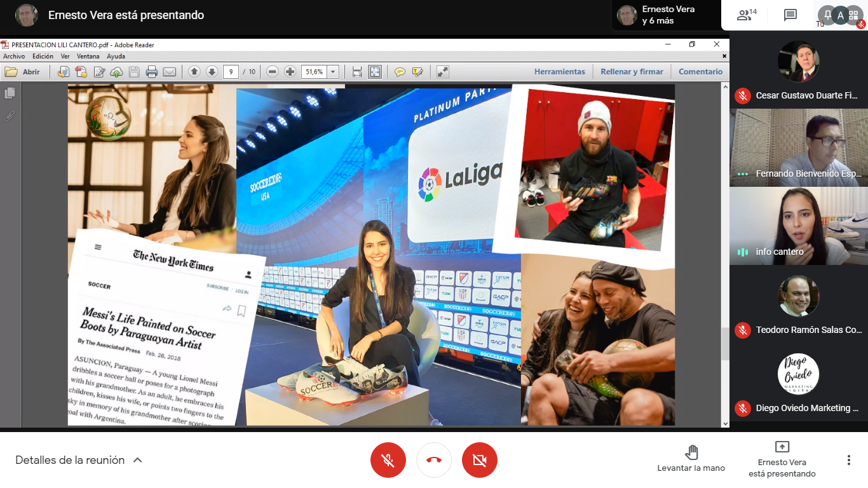The height and width of the screenshot is (488, 868).
Task: Open the zoom percentage dropdown arrow
Action: click(x=334, y=72)
